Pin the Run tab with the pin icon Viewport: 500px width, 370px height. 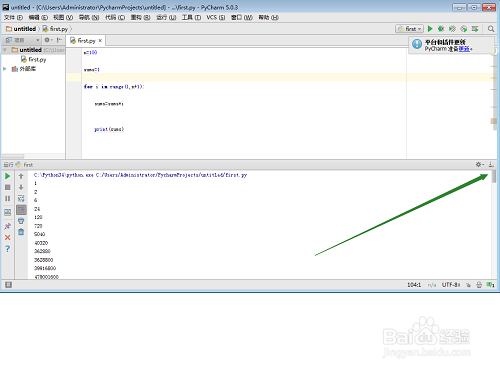7,226
